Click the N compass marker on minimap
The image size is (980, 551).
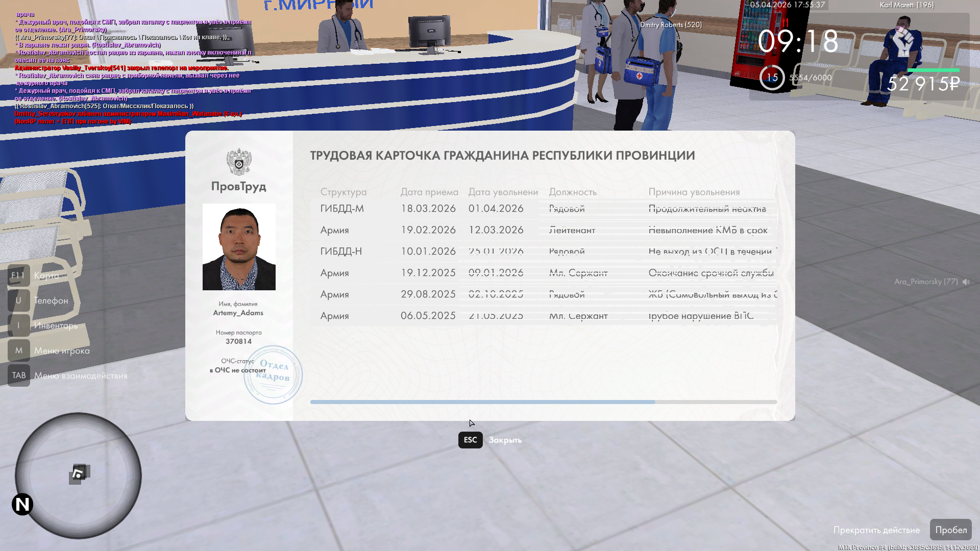pyautogui.click(x=22, y=505)
